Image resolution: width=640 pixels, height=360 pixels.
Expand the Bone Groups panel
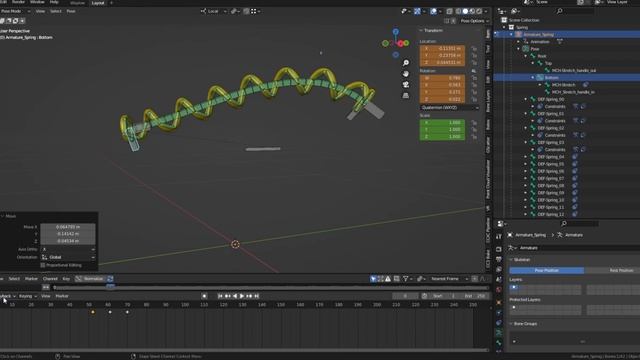click(x=511, y=324)
